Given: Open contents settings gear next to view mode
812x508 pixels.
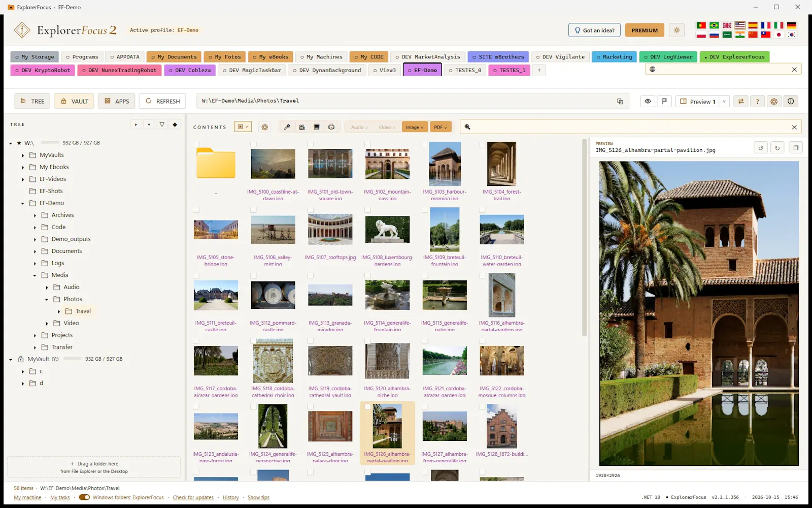Looking at the screenshot, I should pos(264,127).
